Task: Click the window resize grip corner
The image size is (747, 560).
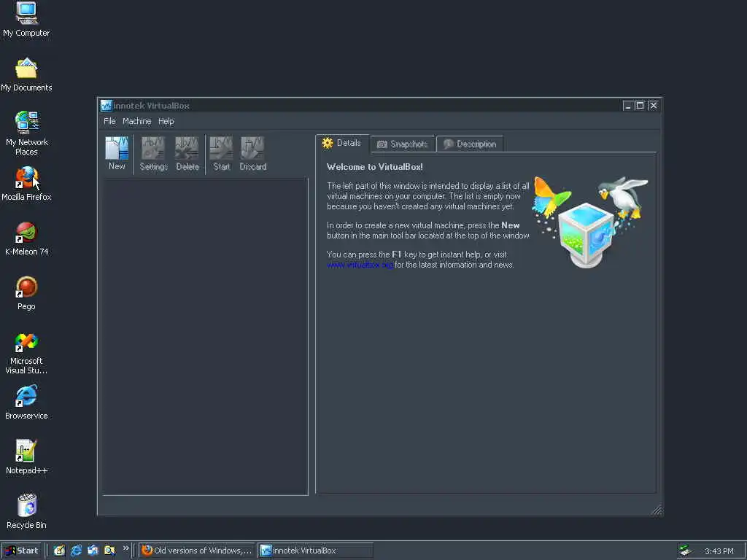Action: [657, 510]
